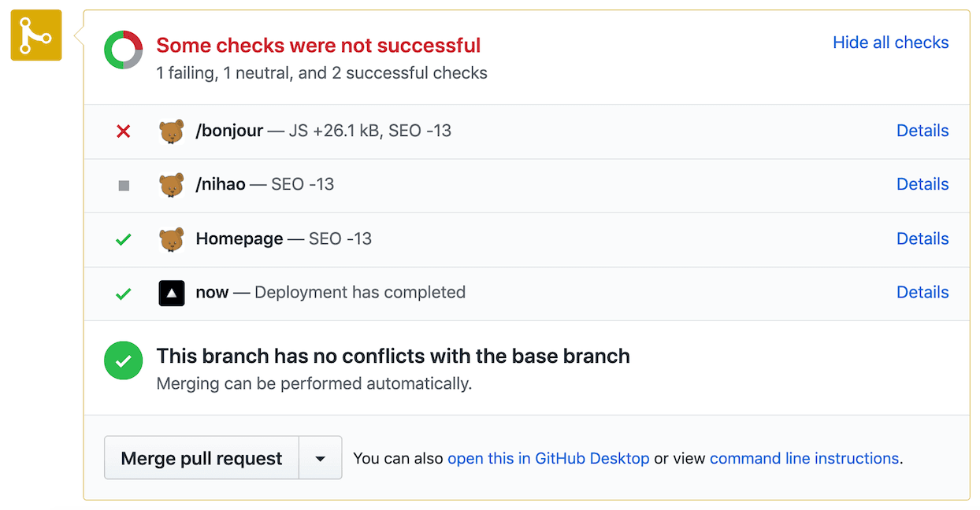The image size is (980, 510).
Task: Click the green check on the now deployment row
Action: [x=123, y=293]
